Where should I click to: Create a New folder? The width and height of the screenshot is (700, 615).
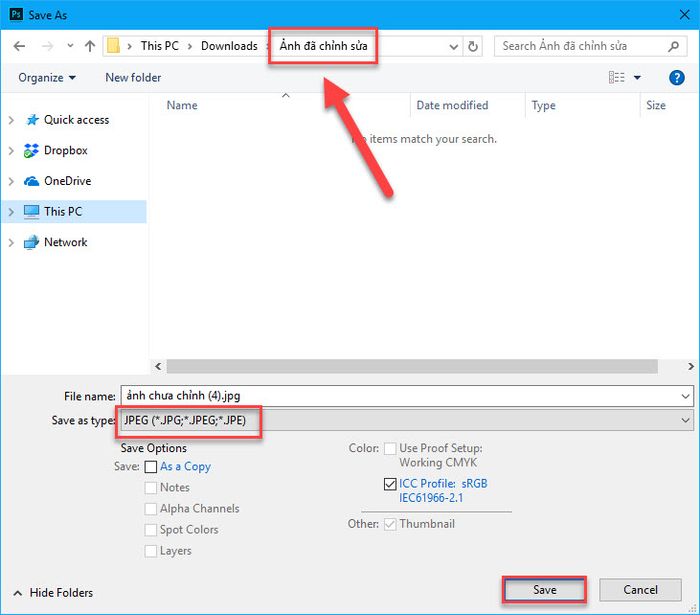pyautogui.click(x=133, y=78)
